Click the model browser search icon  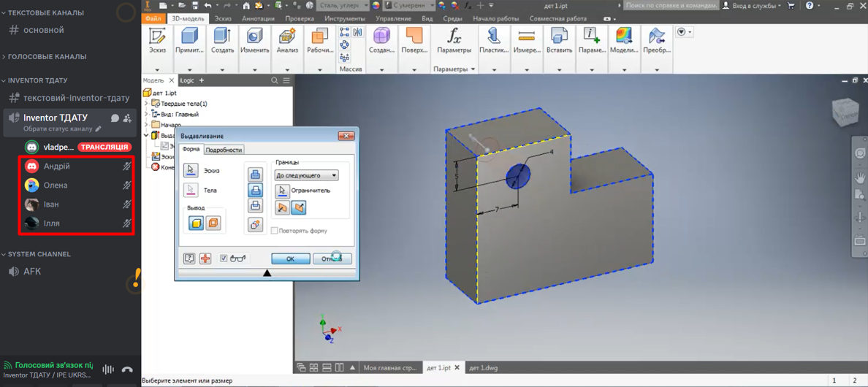click(275, 81)
